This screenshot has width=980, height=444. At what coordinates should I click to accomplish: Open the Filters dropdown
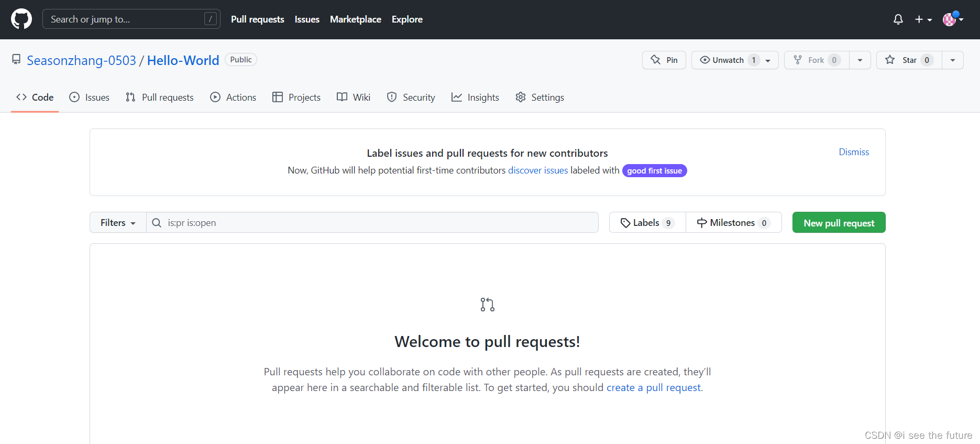[x=118, y=222]
